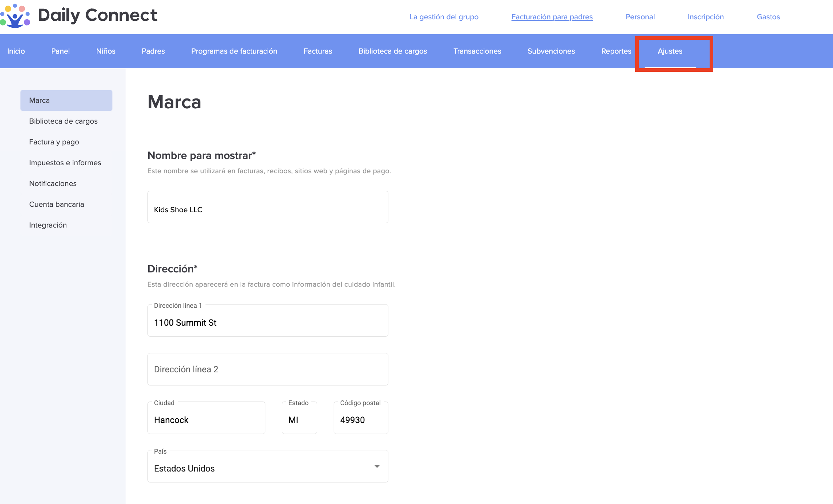Image resolution: width=833 pixels, height=504 pixels.
Task: Open Integración settings in sidebar
Action: 48,225
